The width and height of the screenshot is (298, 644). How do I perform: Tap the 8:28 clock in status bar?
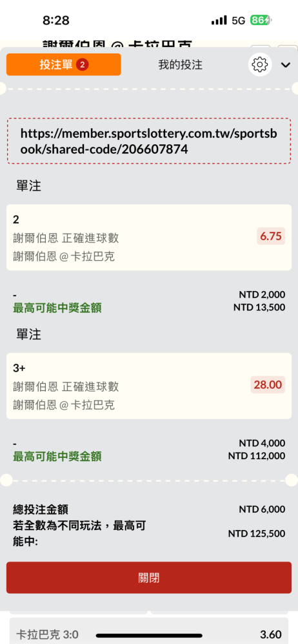(56, 20)
